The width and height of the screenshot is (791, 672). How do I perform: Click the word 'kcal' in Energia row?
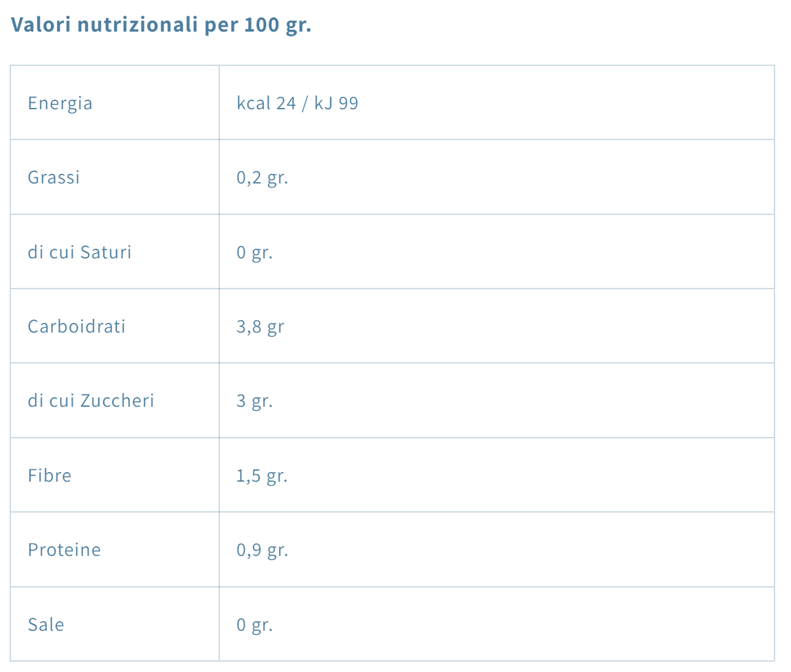click(x=254, y=103)
